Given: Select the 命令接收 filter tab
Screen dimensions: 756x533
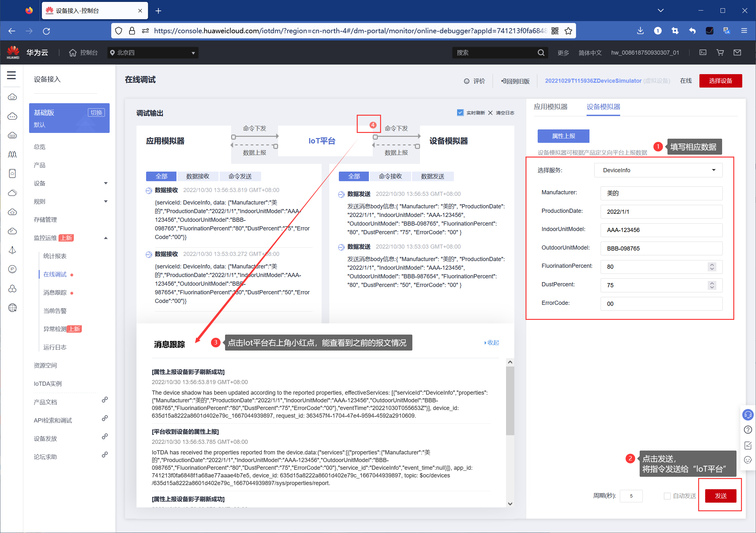Looking at the screenshot, I should (390, 176).
